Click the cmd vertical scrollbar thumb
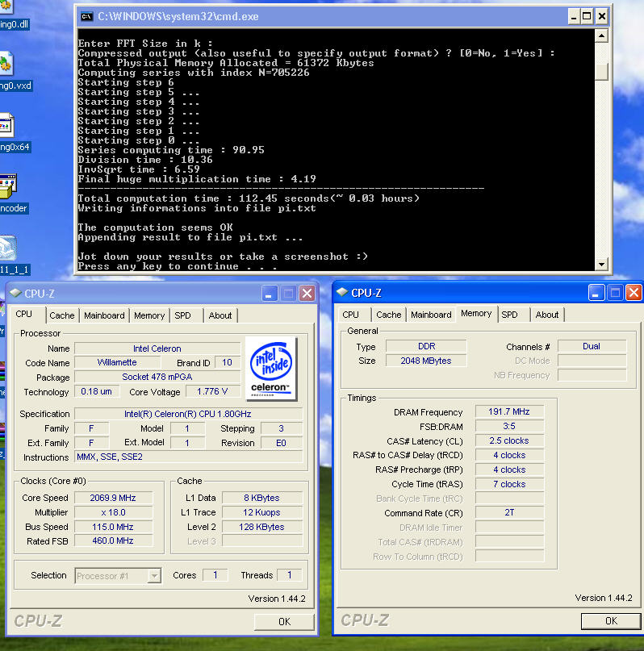Viewport: 644px width, 651px height. 602,72
